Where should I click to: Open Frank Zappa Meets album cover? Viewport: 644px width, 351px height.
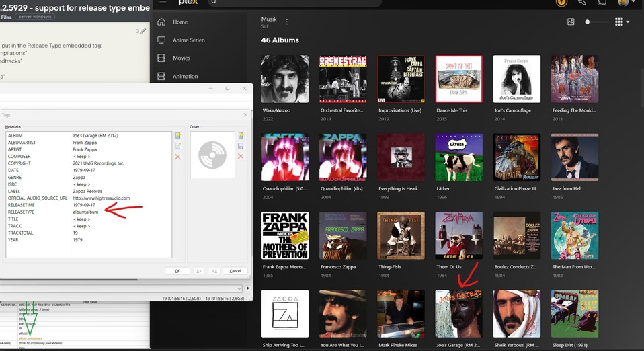pyautogui.click(x=285, y=235)
